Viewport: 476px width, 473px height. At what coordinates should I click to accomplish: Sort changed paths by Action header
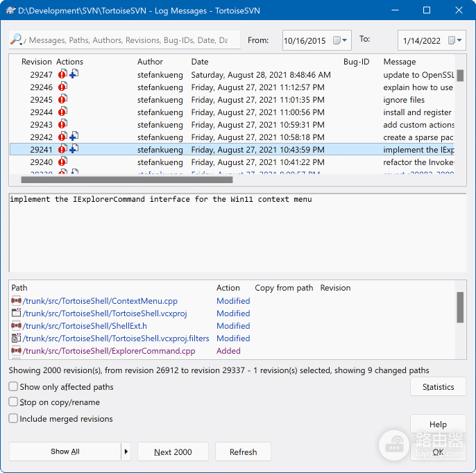[x=228, y=288]
